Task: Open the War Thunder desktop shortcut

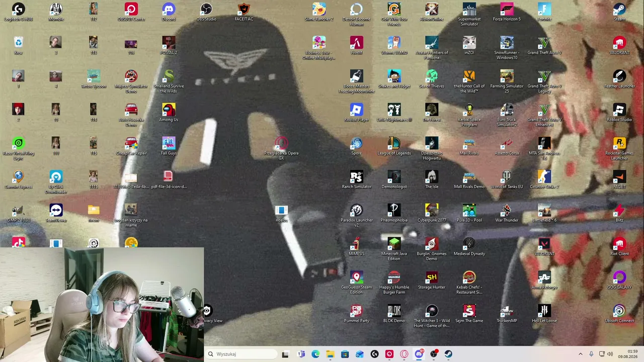Action: [507, 214]
